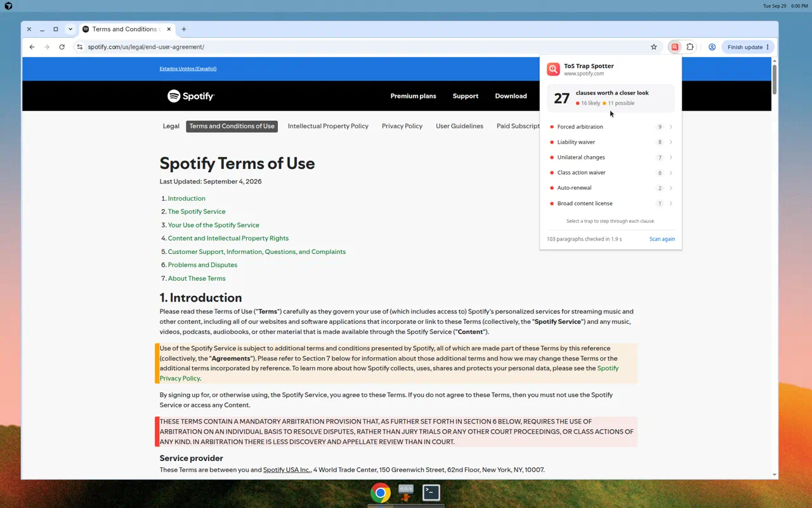
Task: Click the 27 clauses summary card
Action: 611,98
